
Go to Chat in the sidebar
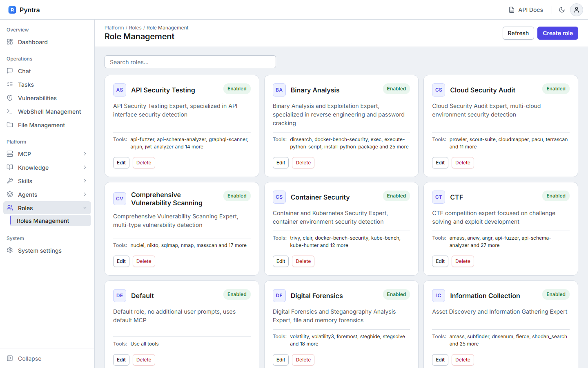click(x=47, y=71)
